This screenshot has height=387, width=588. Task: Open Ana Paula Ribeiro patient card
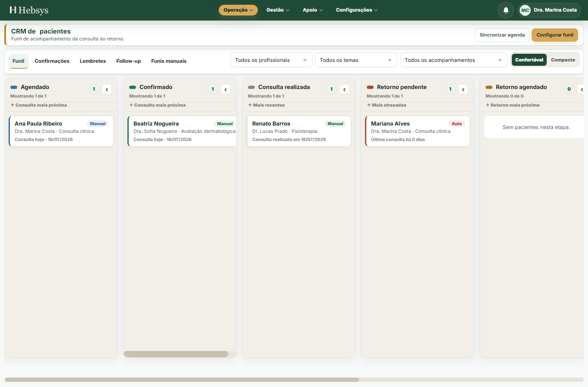click(61, 131)
